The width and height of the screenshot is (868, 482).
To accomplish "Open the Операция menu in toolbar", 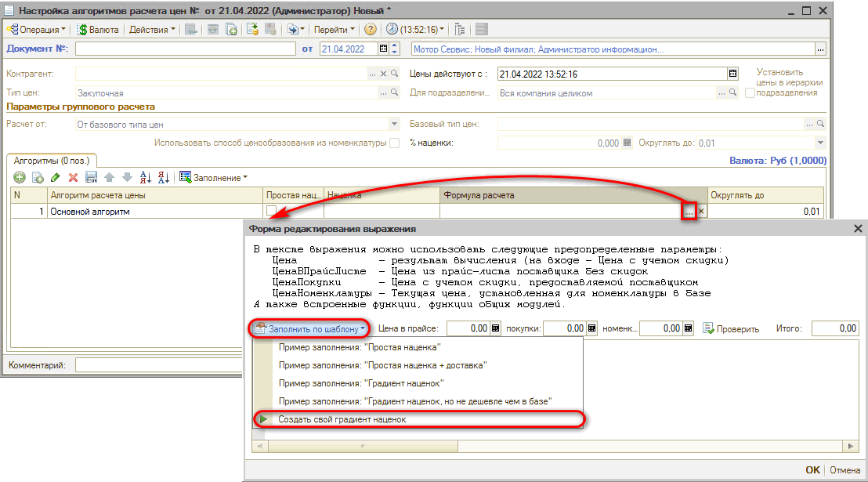I will pos(36,30).
